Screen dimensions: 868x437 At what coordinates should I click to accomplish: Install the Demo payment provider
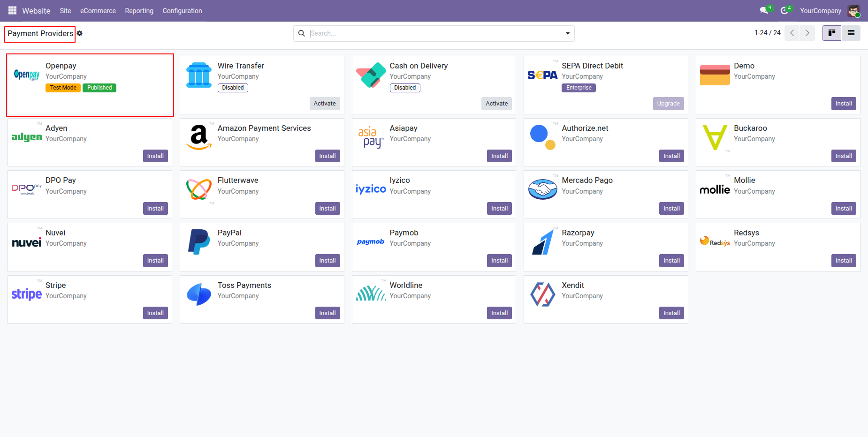tap(844, 104)
